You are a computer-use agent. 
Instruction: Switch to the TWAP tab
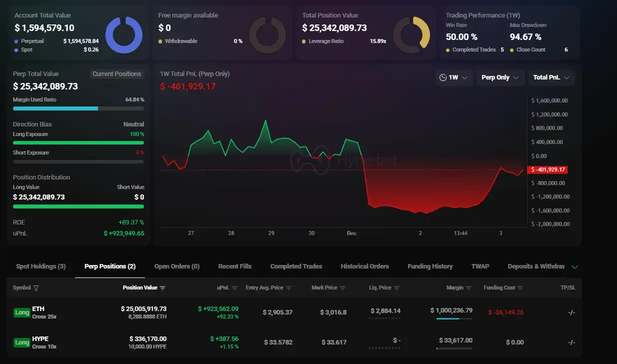tap(480, 266)
